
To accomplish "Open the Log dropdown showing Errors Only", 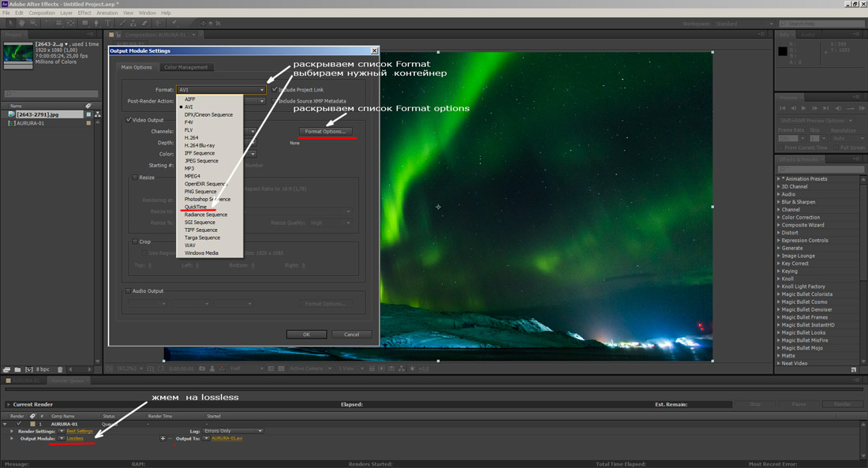I will [232, 431].
